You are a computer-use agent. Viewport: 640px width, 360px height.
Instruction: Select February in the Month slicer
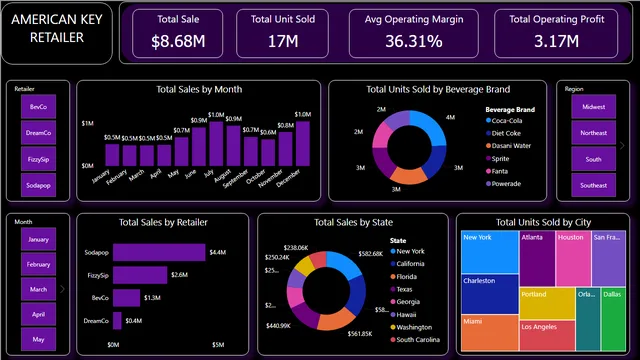pos(38,264)
